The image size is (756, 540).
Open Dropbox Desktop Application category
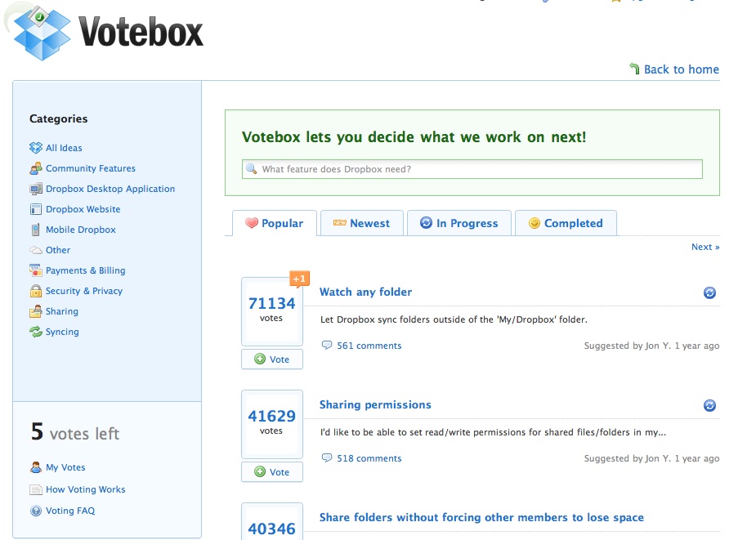[x=110, y=189]
